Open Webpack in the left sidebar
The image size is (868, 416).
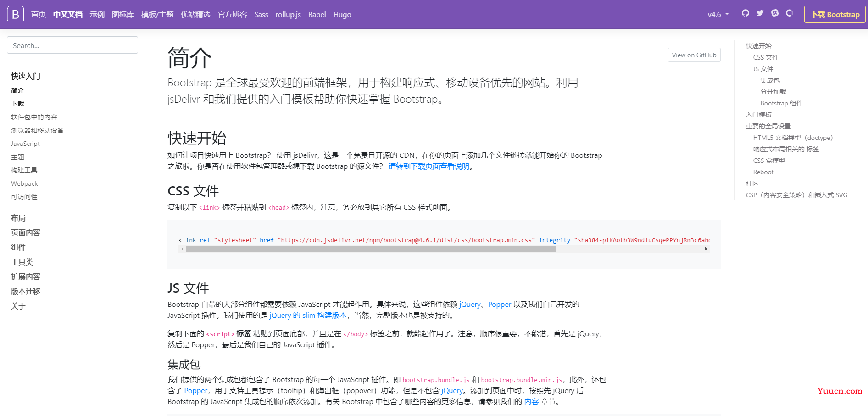point(24,183)
